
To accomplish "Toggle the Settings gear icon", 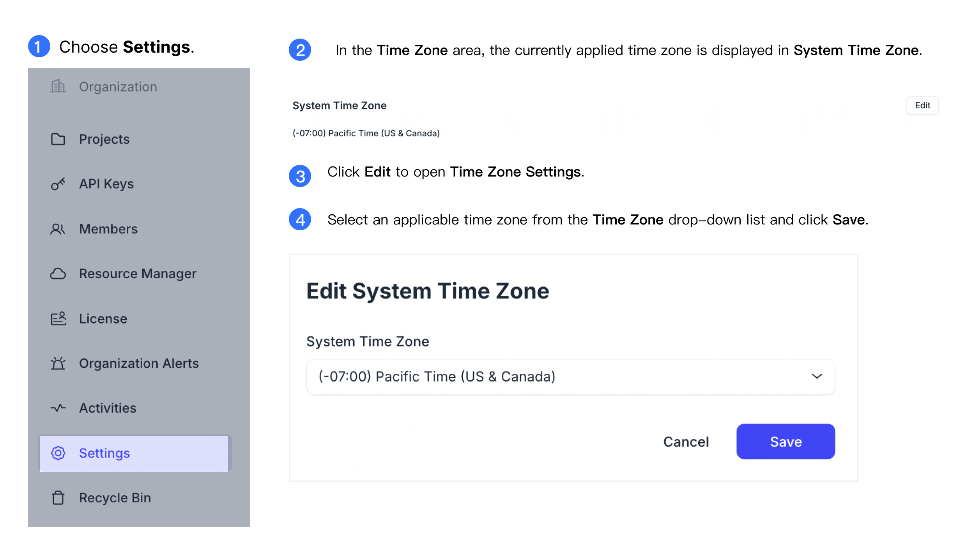I will [59, 452].
